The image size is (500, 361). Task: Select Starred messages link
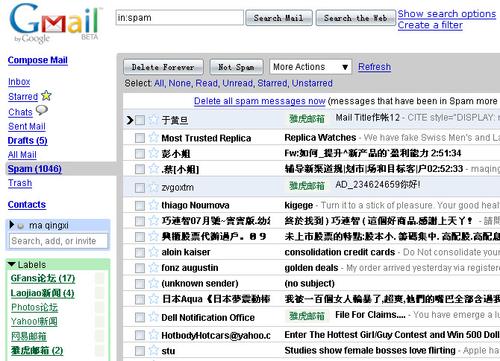(x=272, y=83)
